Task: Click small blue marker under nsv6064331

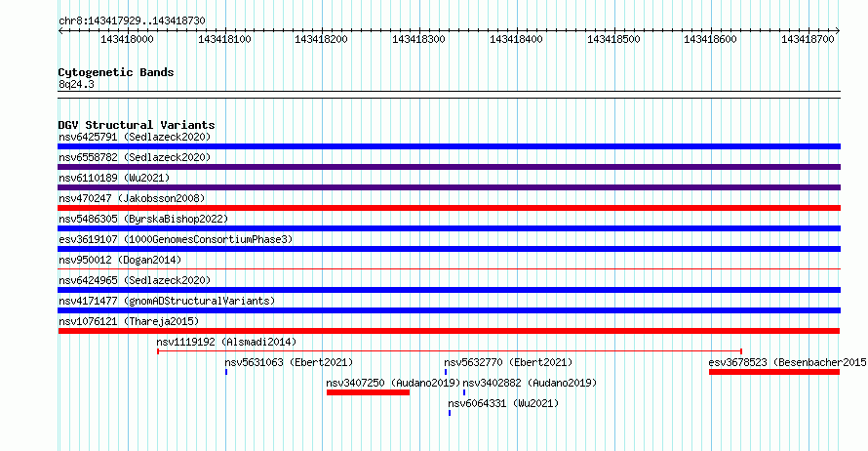Action: click(x=450, y=413)
